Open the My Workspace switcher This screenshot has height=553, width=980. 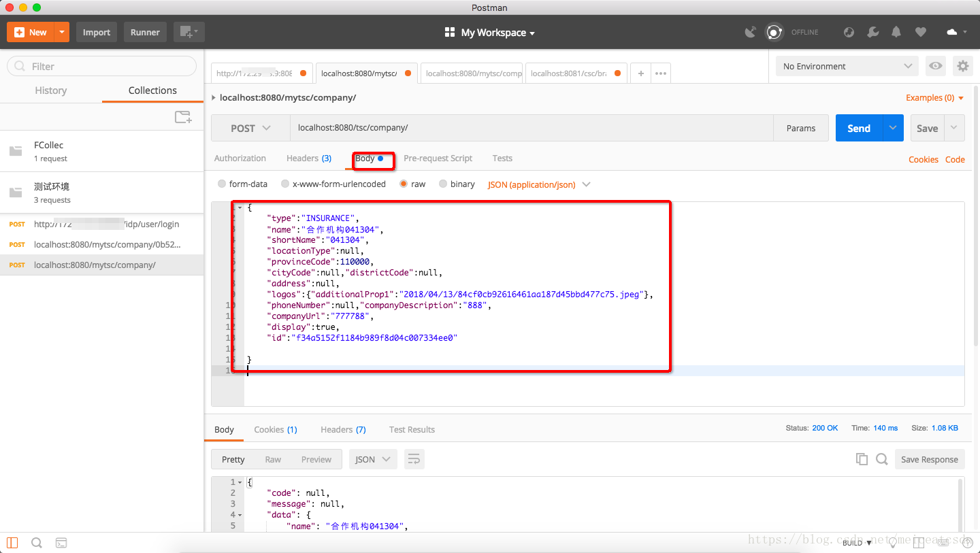coord(490,33)
